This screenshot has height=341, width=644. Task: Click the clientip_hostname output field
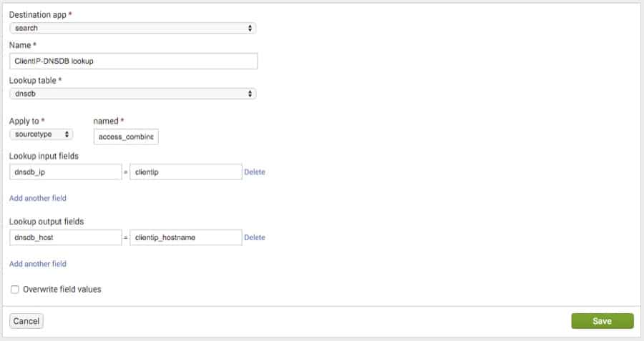click(x=185, y=237)
